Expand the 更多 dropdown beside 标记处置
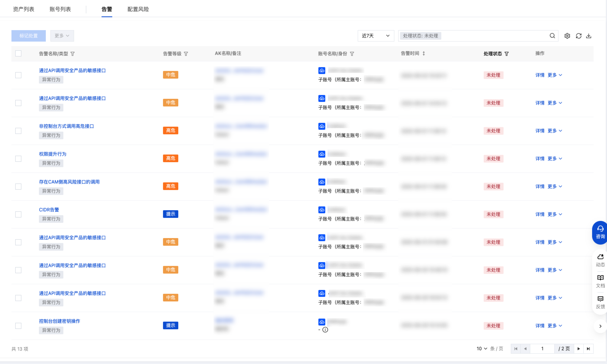607x364 pixels. point(62,36)
